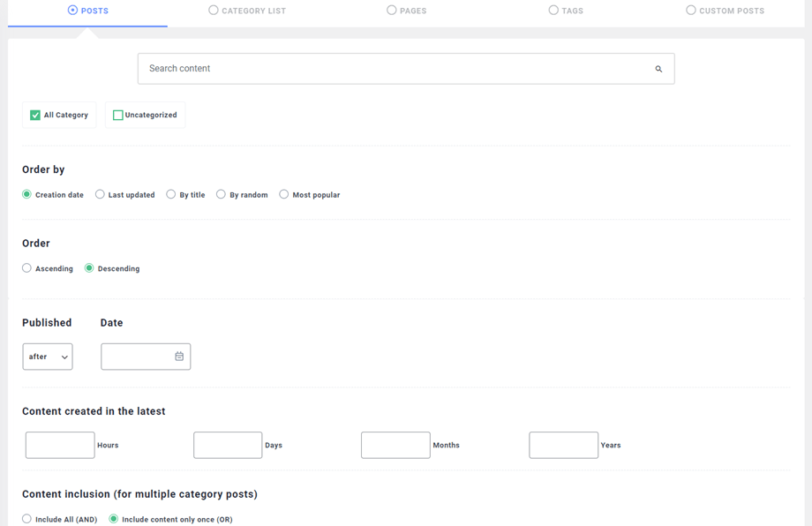
Task: Expand the Published 'after' dropdown
Action: click(x=48, y=357)
